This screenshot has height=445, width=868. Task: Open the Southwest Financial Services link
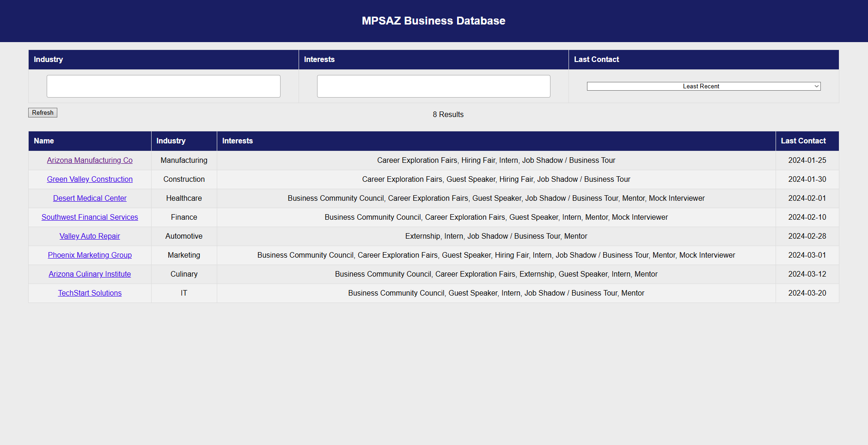pos(90,217)
